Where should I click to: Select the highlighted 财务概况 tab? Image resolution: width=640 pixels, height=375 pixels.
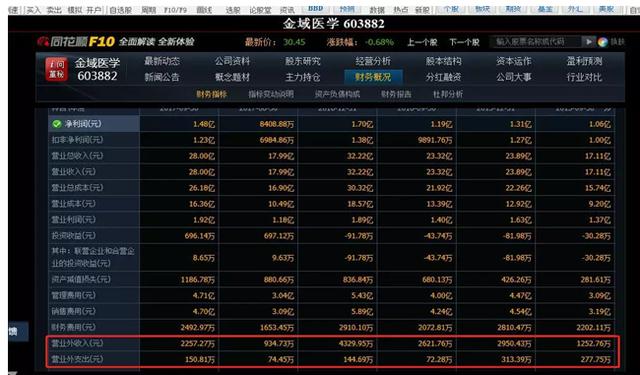pos(373,77)
